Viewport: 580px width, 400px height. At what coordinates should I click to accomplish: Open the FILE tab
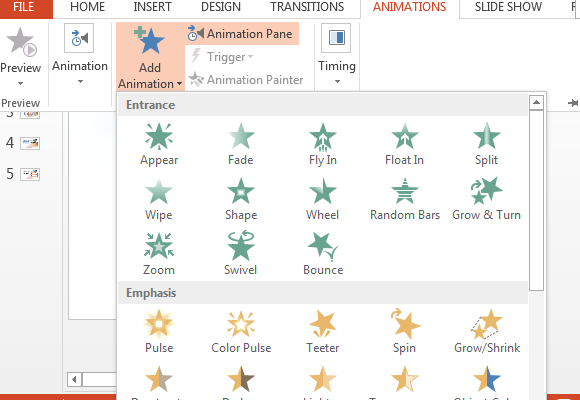(x=24, y=7)
